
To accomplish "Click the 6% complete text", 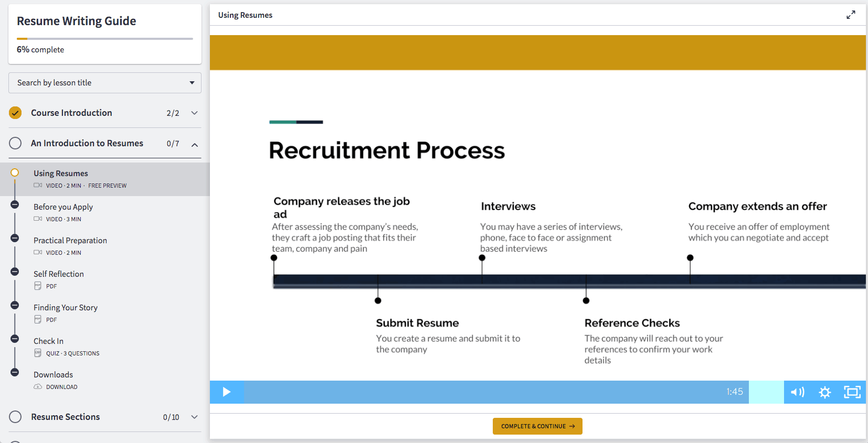I will [x=40, y=49].
